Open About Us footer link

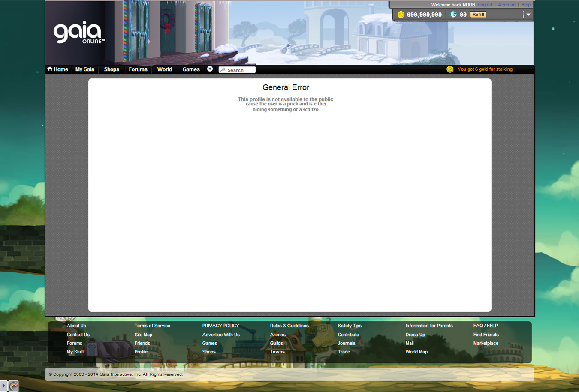pos(76,326)
